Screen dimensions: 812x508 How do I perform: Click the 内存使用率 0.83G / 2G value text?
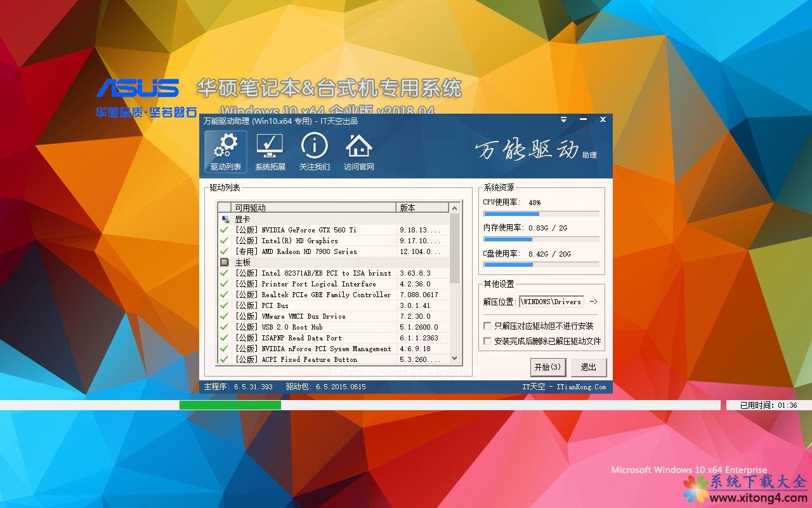pyautogui.click(x=547, y=228)
